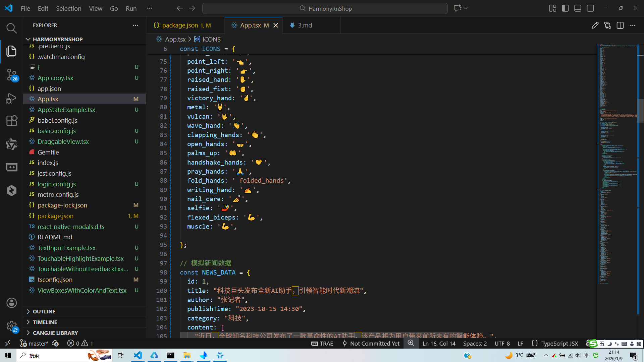Collapse the HARMONYRNSHOP folder tree
The image size is (644, 362).
click(57, 39)
